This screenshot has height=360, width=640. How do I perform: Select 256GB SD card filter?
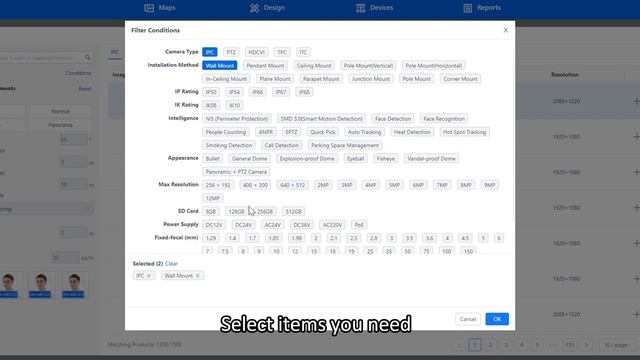click(265, 212)
